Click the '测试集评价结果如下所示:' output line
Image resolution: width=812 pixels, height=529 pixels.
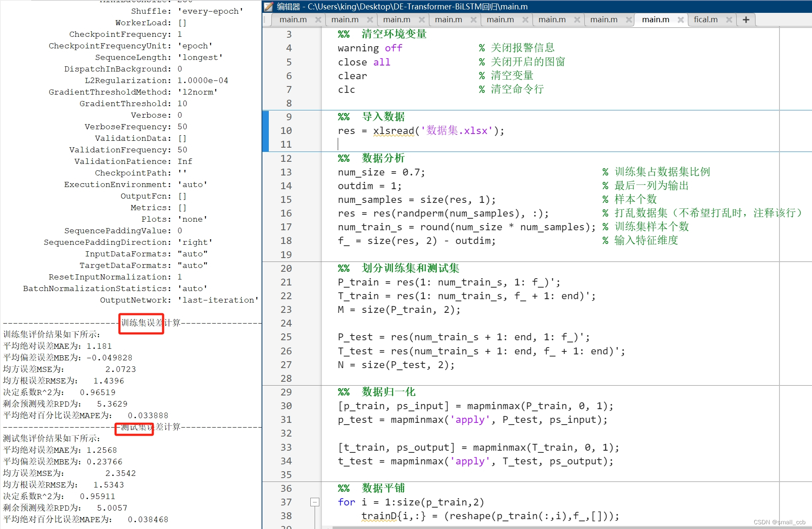coord(51,438)
